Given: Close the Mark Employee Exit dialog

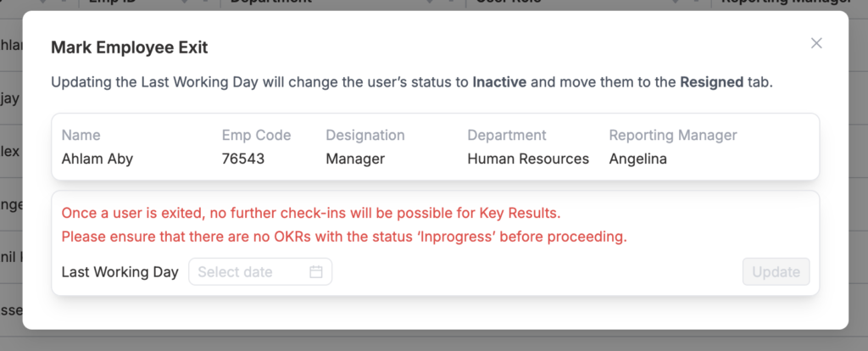Looking at the screenshot, I should [x=816, y=43].
